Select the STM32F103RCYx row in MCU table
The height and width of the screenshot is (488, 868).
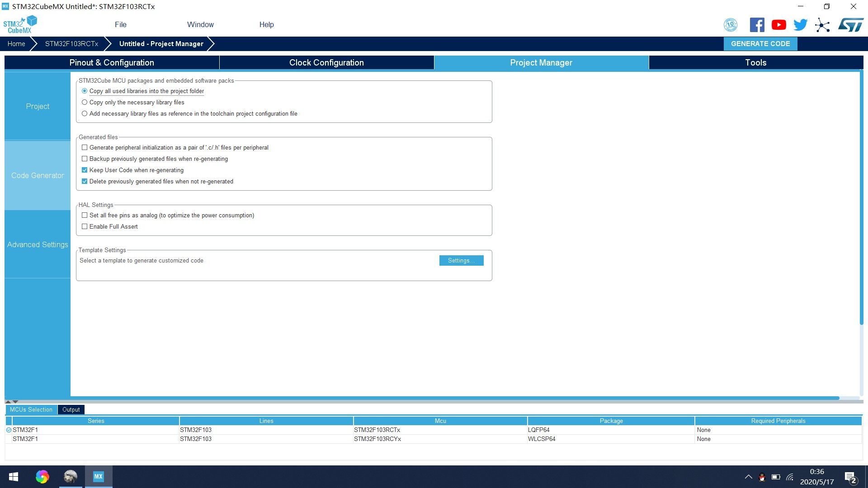pyautogui.click(x=377, y=439)
